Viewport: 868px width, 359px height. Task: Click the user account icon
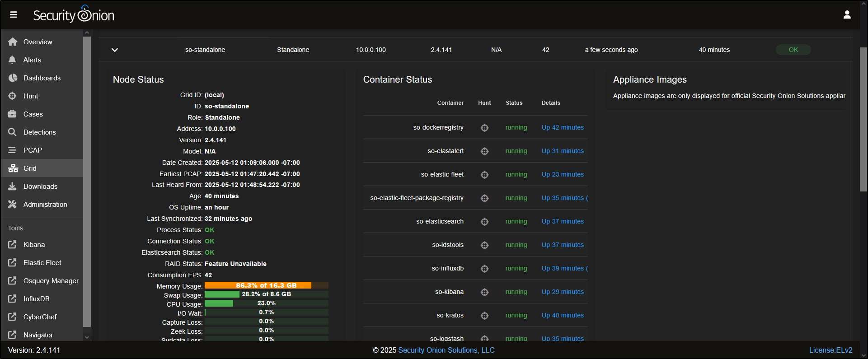847,15
